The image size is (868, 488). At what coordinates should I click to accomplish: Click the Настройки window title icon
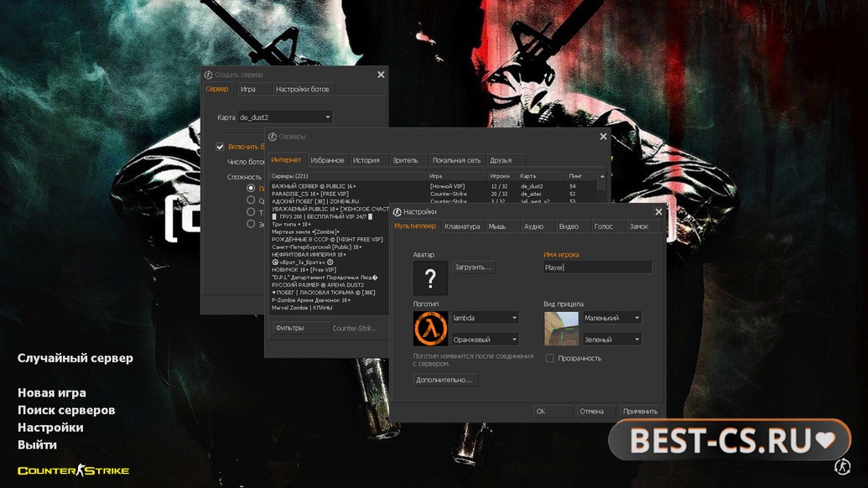pos(397,212)
